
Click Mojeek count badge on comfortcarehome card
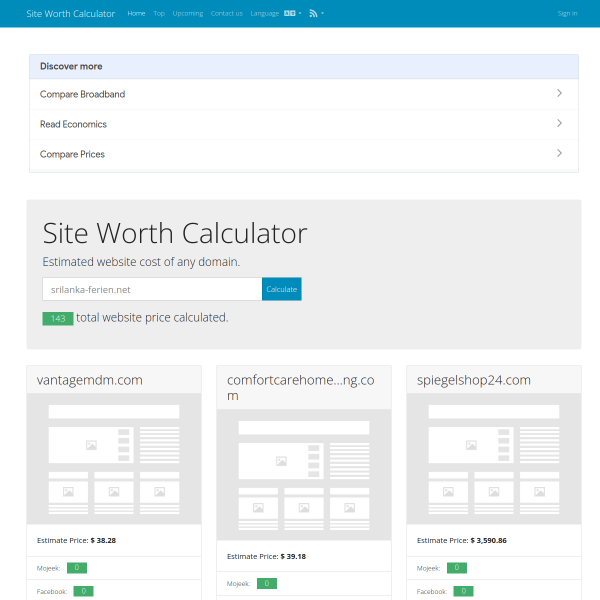[x=267, y=584]
